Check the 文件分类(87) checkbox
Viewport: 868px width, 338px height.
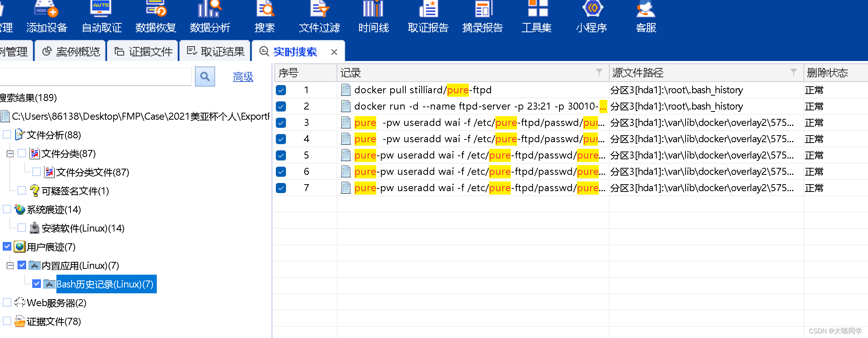click(x=22, y=153)
